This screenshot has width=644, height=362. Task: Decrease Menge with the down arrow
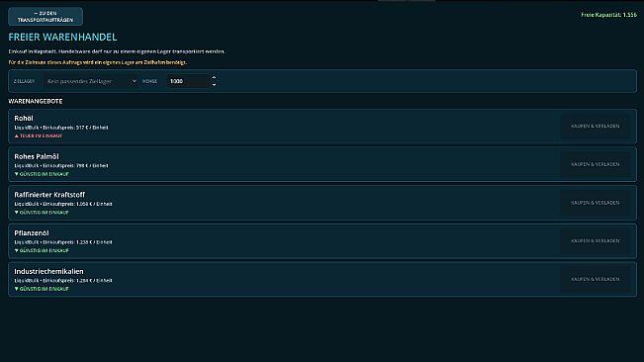pyautogui.click(x=214, y=84)
